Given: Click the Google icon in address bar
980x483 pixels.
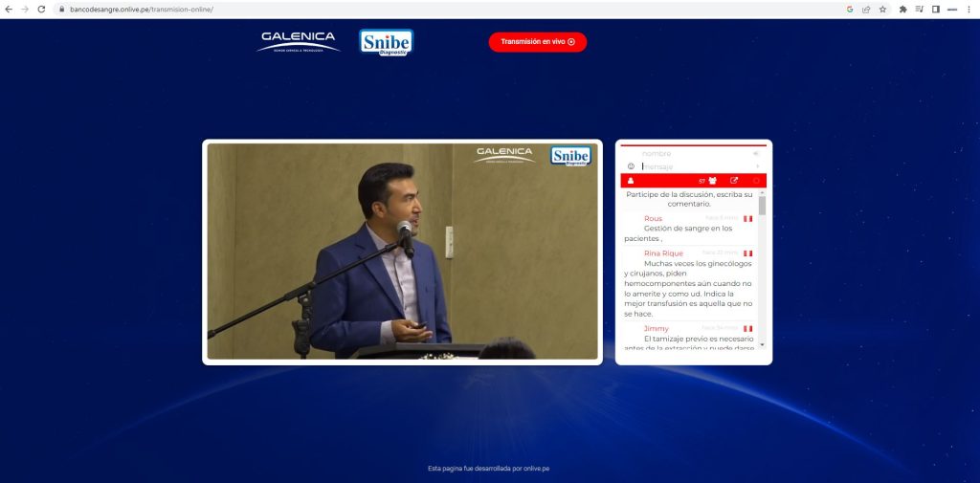Looking at the screenshot, I should [x=850, y=9].
